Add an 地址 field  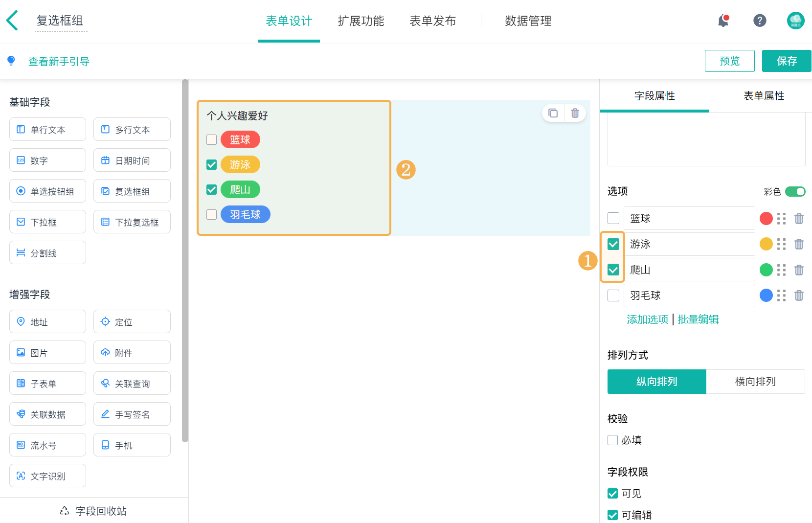(x=47, y=321)
